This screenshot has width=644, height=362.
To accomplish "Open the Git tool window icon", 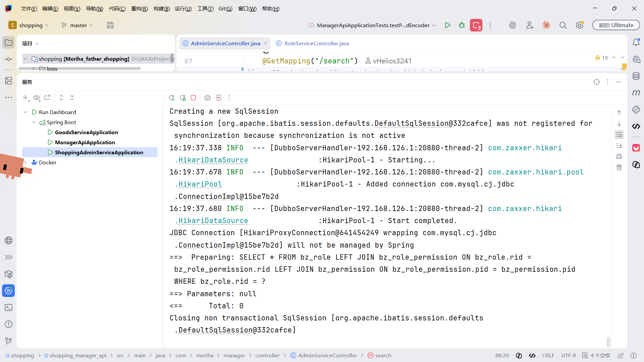I will (9, 341).
